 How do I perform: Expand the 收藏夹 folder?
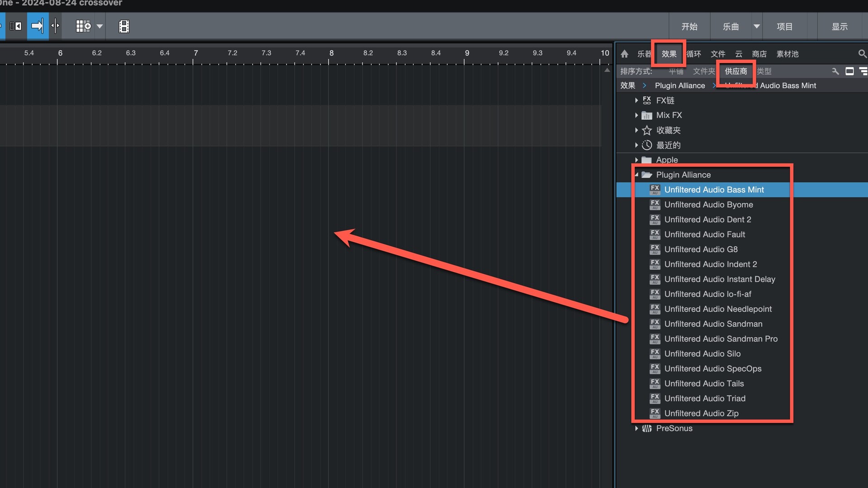click(x=636, y=130)
